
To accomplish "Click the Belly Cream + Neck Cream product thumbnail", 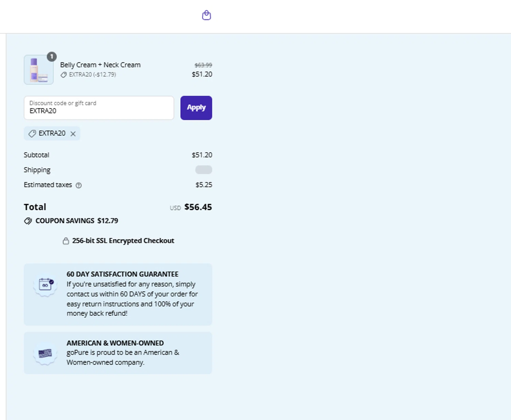I will point(38,69).
